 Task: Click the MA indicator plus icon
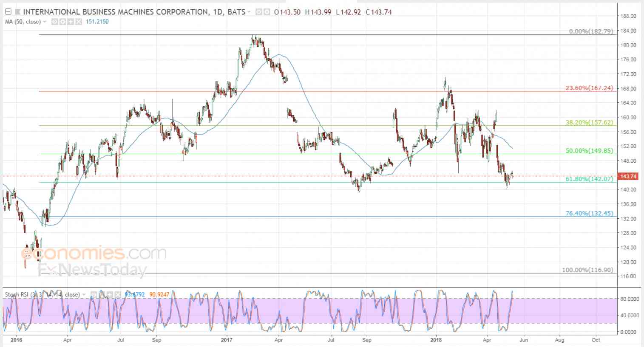pos(71,22)
